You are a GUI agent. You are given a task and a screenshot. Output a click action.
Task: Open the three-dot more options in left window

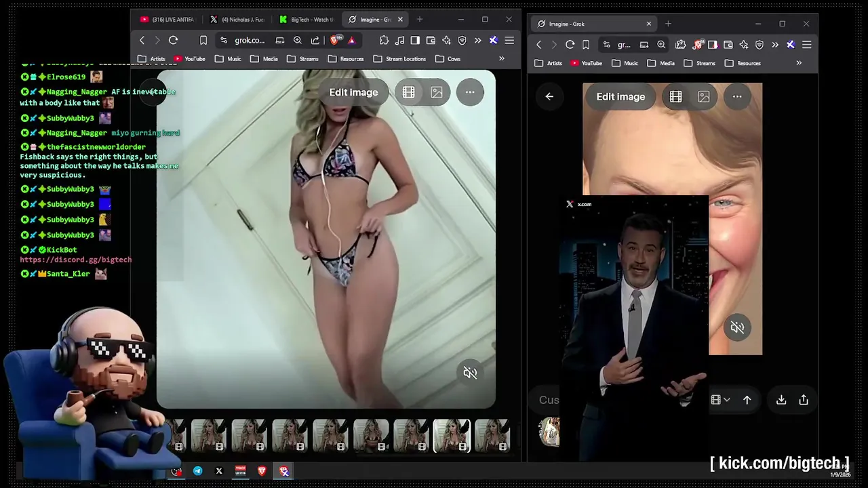point(470,92)
